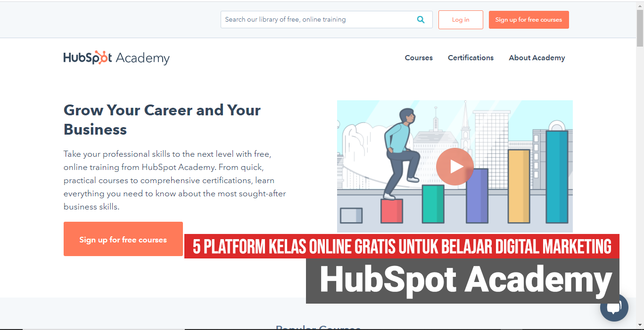Open the chat widget bubble
This screenshot has width=644, height=330.
(614, 307)
